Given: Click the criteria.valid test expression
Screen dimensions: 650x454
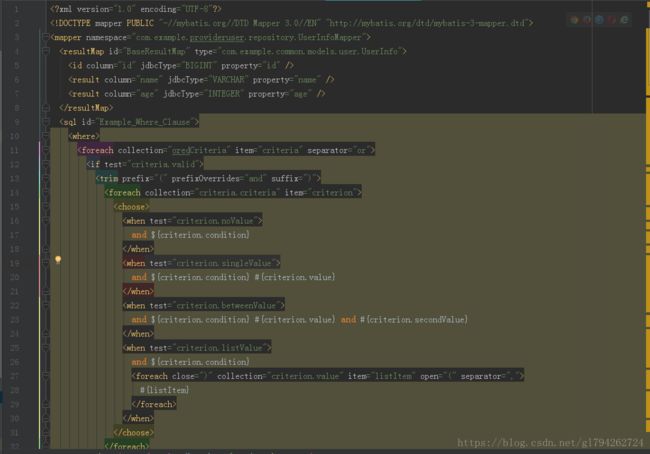Looking at the screenshot, I should [x=163, y=164].
